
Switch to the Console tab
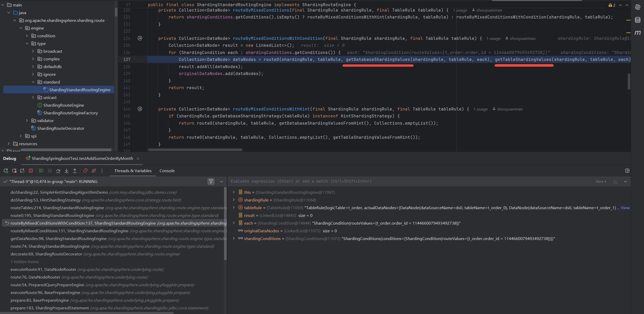click(x=167, y=171)
